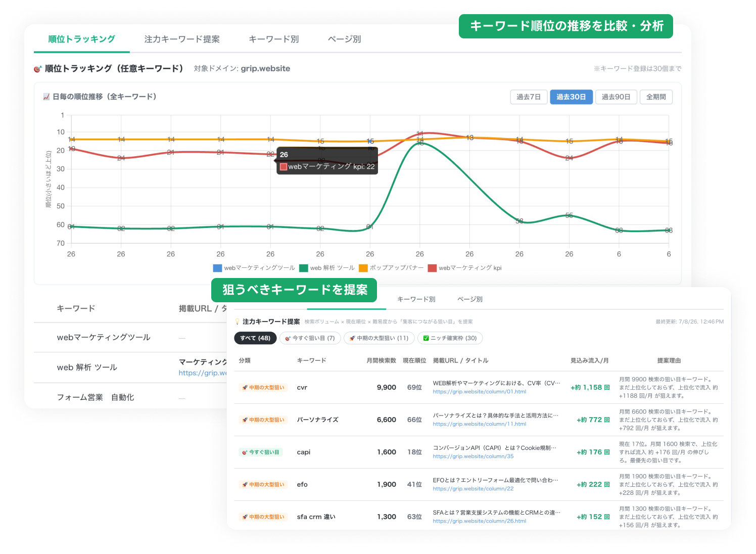Screen dimensions: 756x554
Task: Click the rocket icon in パーソナライズ row badge
Action: pos(245,420)
